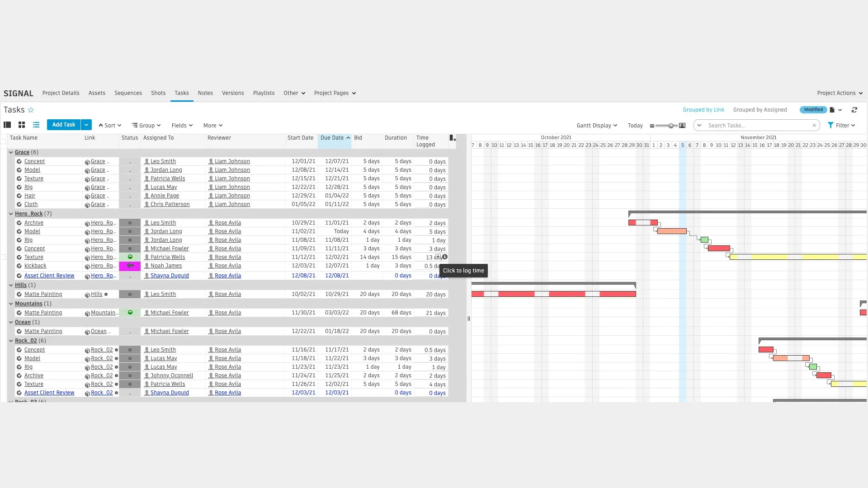Click the Today button
This screenshot has width=868, height=488.
(635, 126)
